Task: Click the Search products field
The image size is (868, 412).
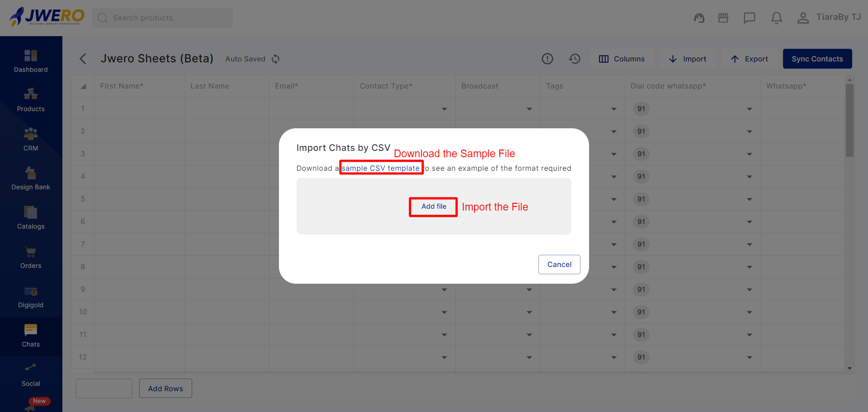Action: tap(163, 18)
